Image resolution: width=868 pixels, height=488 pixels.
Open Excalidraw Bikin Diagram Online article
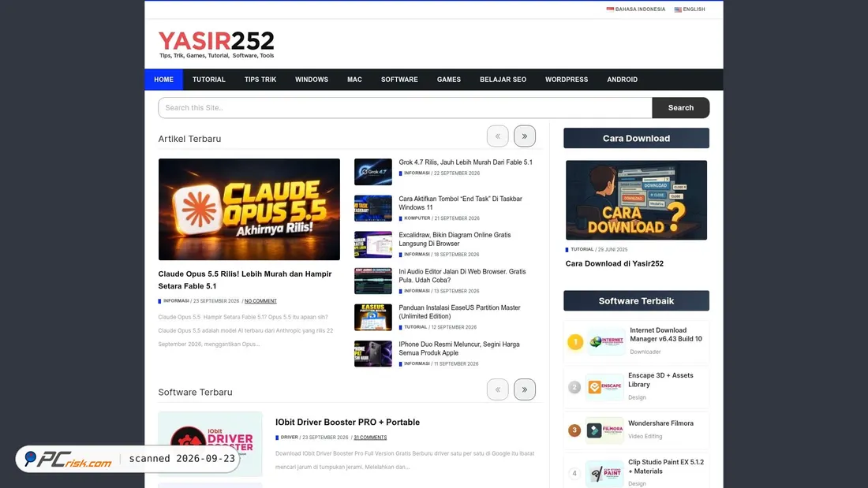(x=455, y=239)
